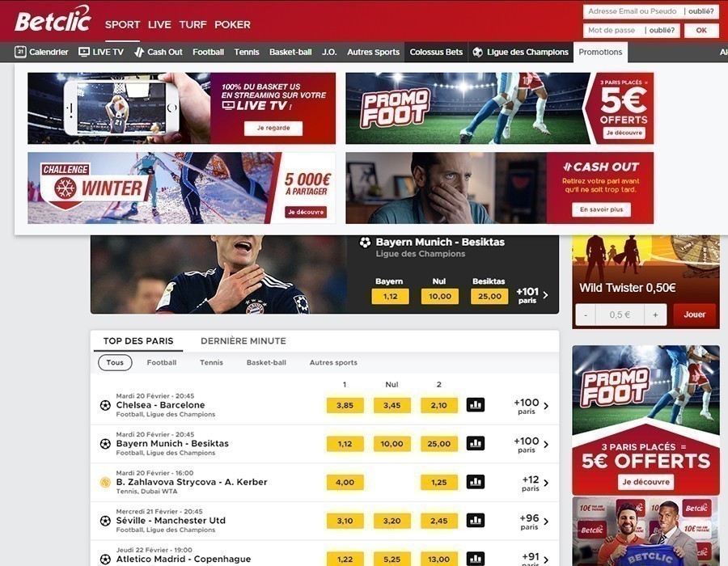Switch to TOP DES PARIS tab
Viewport: 728px width, 566px height.
tap(138, 341)
